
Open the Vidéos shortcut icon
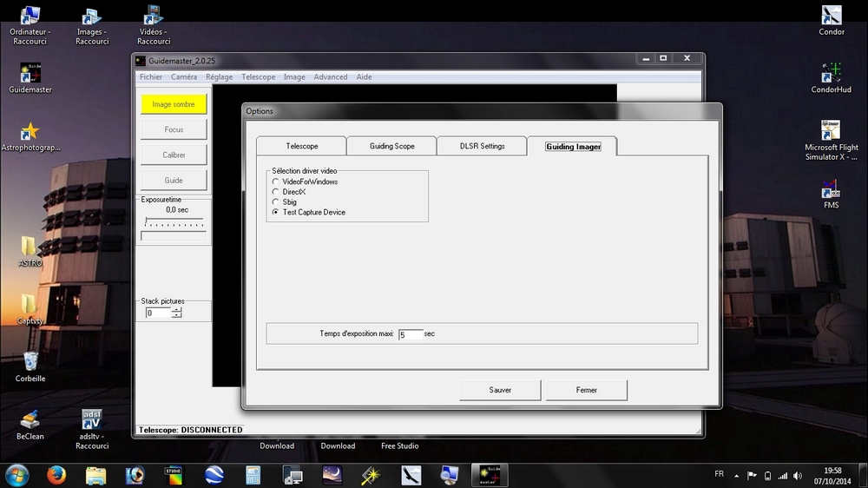point(154,25)
